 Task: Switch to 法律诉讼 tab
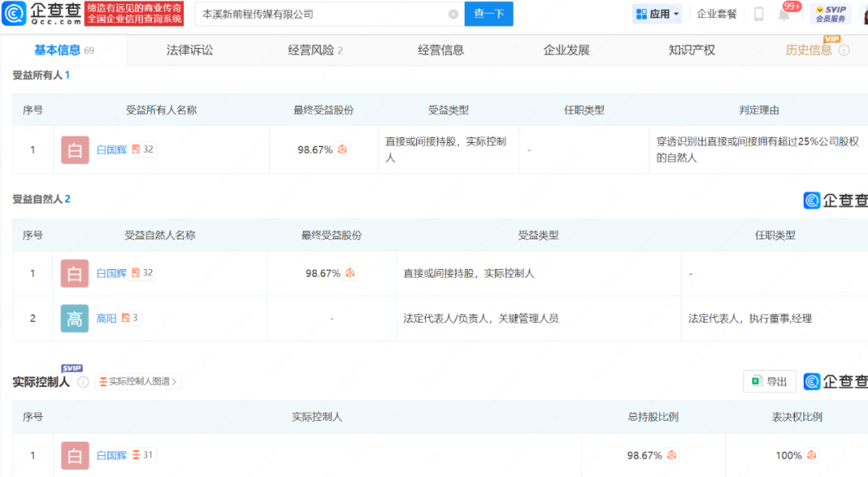[190, 50]
